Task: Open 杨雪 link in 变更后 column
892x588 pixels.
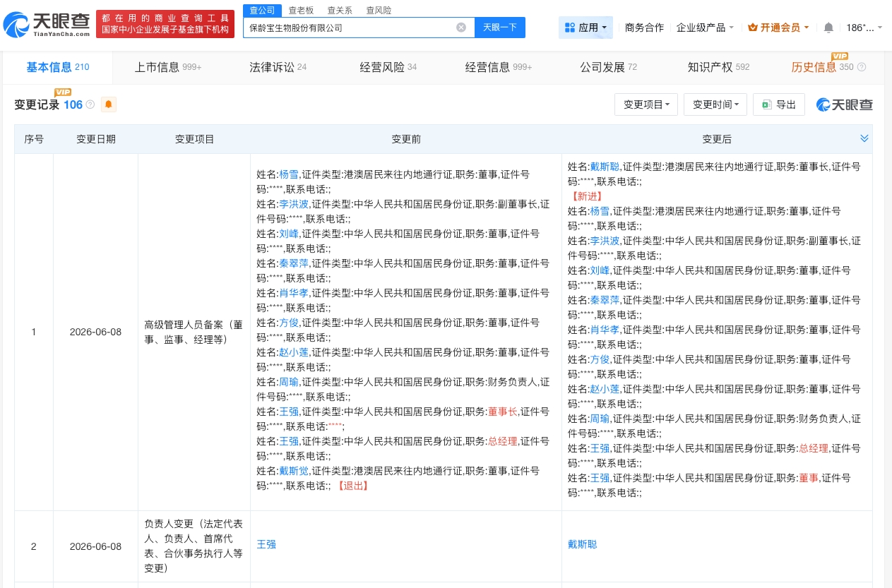Action: click(x=600, y=211)
